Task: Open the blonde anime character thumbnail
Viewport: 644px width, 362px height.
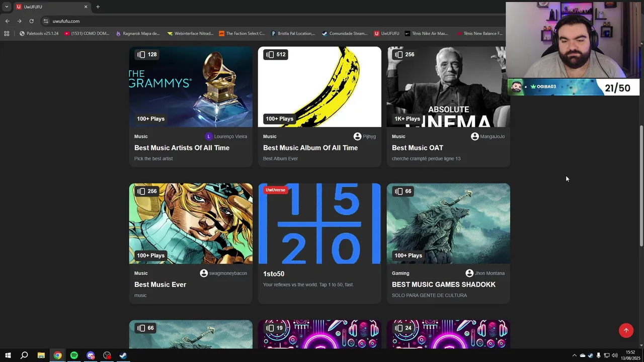Action: tap(191, 224)
